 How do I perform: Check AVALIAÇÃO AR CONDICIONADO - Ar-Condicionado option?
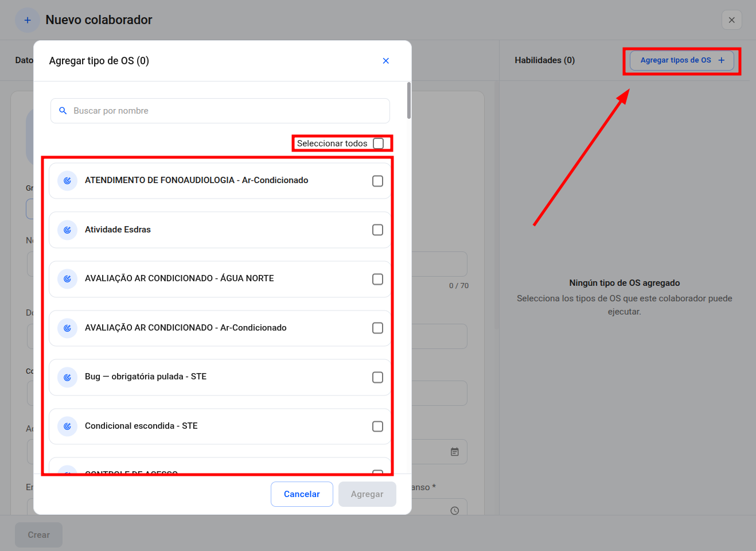tap(378, 328)
